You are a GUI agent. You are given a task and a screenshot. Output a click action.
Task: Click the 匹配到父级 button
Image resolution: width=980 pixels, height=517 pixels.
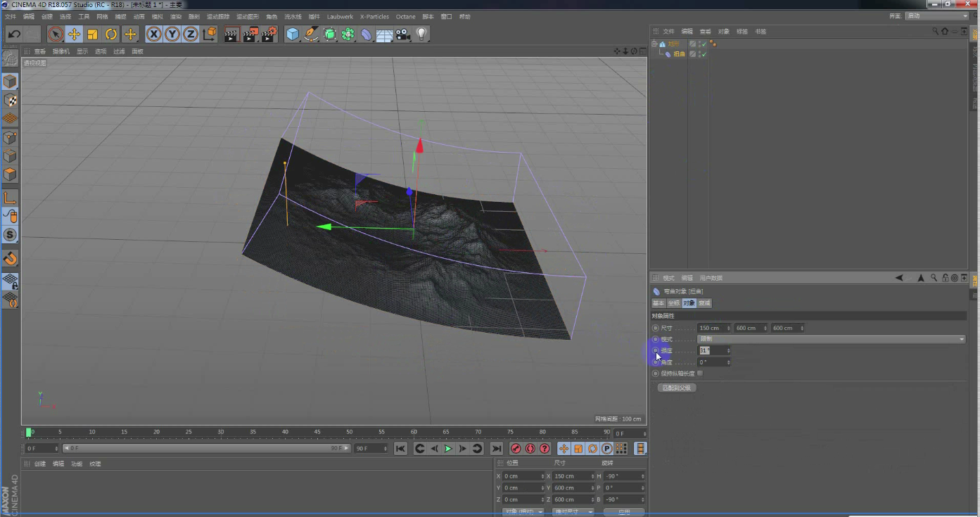click(x=677, y=388)
